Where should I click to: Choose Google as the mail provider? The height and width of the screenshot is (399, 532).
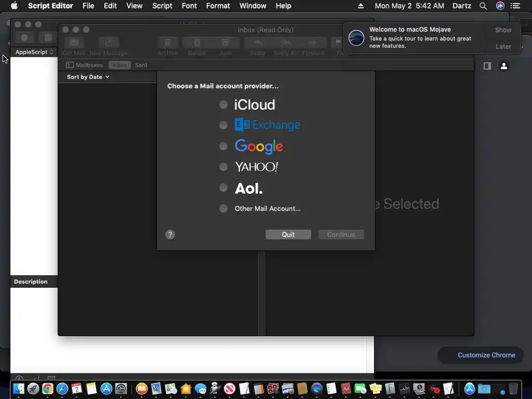click(x=223, y=146)
